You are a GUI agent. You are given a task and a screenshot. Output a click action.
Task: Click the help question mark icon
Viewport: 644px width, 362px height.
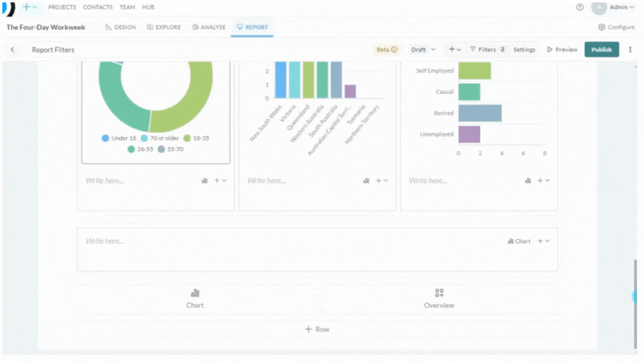point(580,7)
